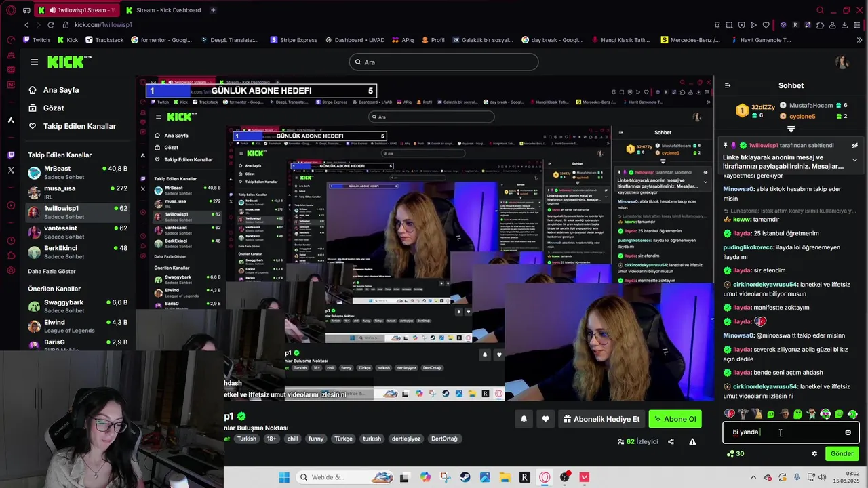Toggle stream notification bell
Screen dimensions: 868x488
coord(524,419)
